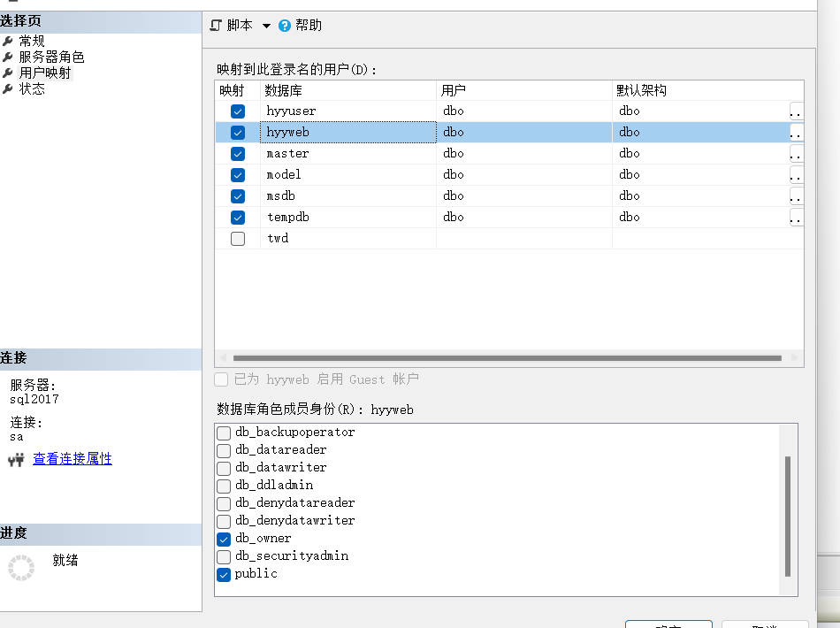Open schema browse button for hyyuser row
840x628 pixels.
tap(796, 112)
